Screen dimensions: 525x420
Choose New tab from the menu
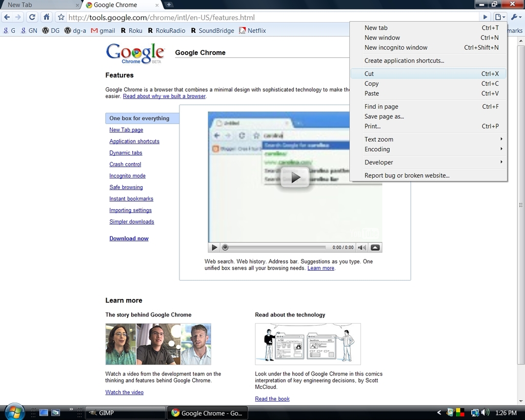point(429,28)
